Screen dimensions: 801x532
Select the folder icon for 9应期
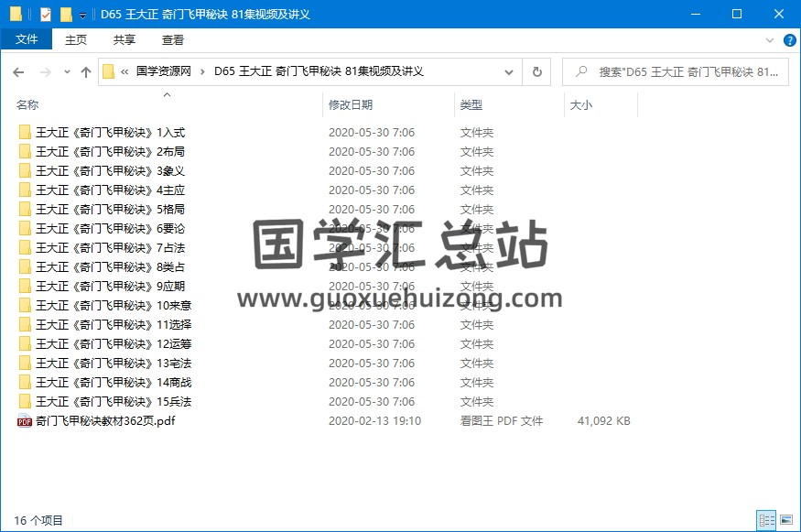pos(25,287)
